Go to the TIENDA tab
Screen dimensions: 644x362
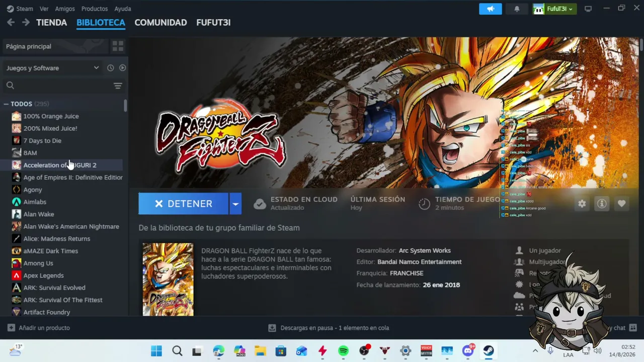click(x=52, y=23)
